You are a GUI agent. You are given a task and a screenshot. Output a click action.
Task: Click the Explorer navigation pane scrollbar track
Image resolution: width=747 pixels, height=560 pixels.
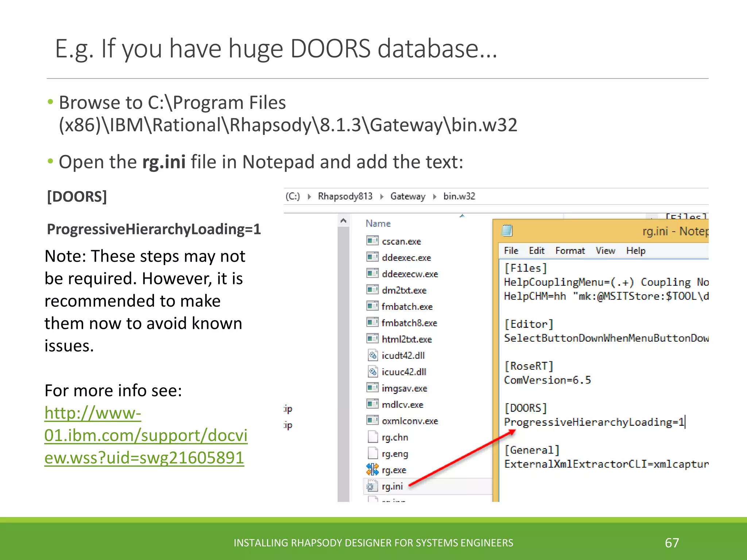click(x=343, y=365)
